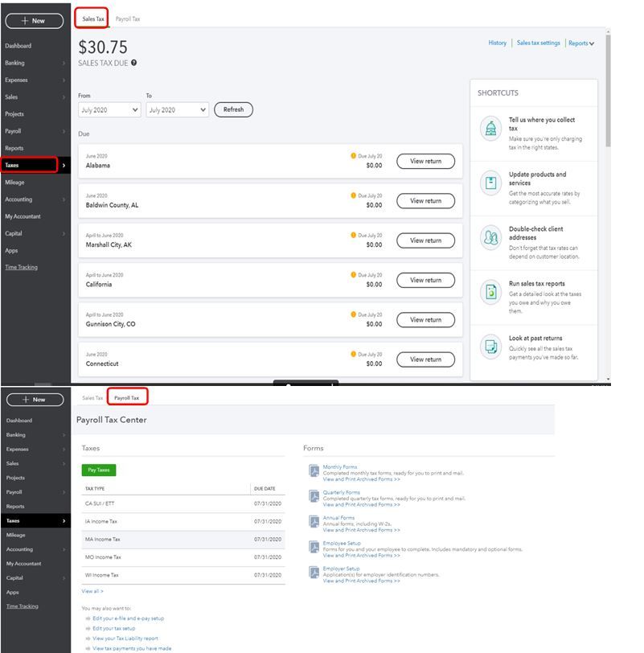Click the Annual Forms document icon
This screenshot has width=644, height=653.
pyautogui.click(x=314, y=522)
